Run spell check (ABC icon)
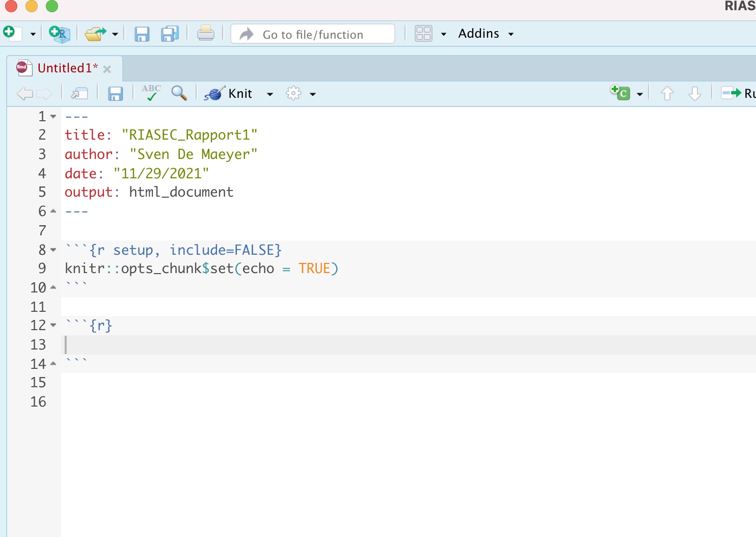The height and width of the screenshot is (537, 756). pyautogui.click(x=151, y=93)
